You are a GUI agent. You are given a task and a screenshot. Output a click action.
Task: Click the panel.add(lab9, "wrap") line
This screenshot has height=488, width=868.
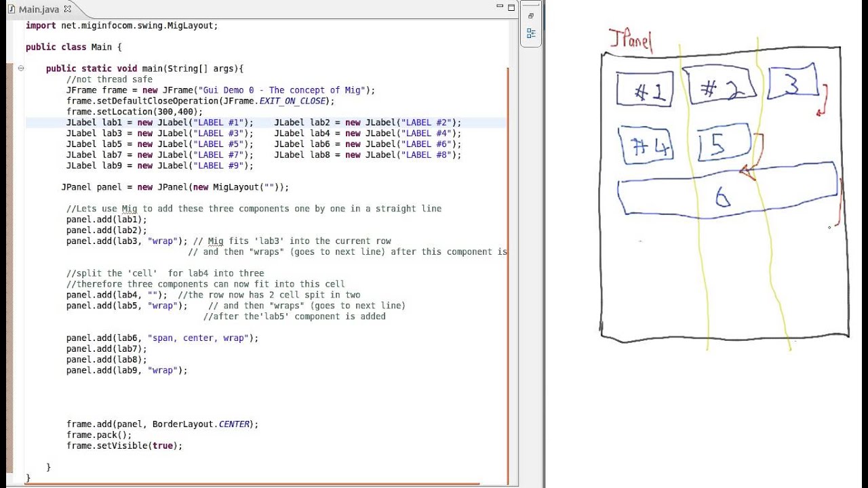[x=127, y=371]
